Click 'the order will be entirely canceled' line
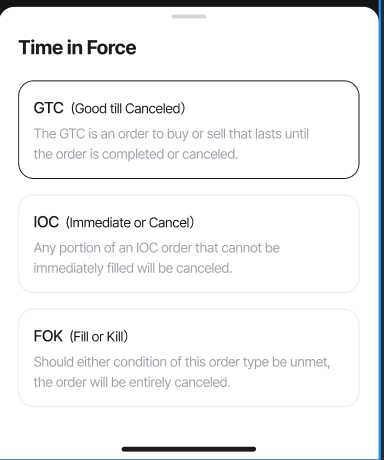The width and height of the screenshot is (384, 460). pos(132,382)
